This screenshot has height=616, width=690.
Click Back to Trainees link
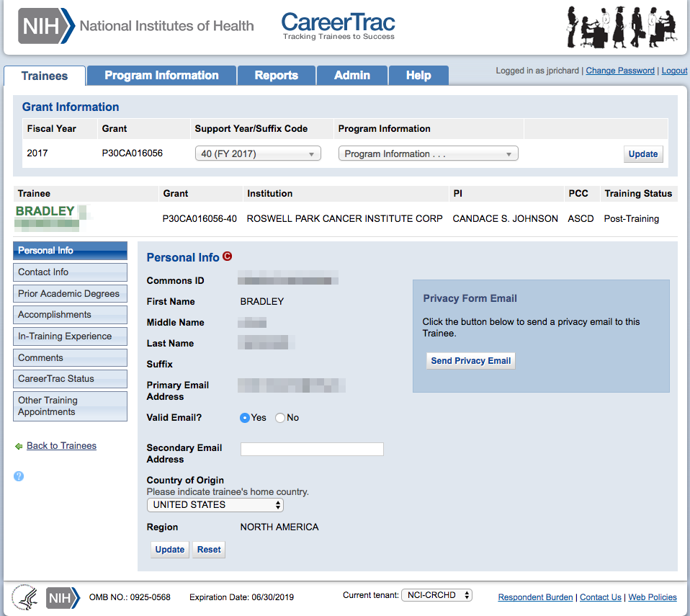pyautogui.click(x=61, y=445)
